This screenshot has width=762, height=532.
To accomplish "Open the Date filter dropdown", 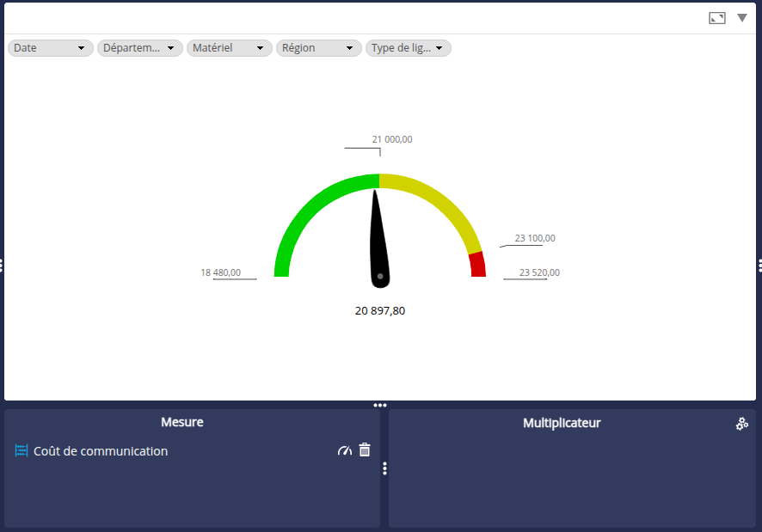I will [51, 48].
